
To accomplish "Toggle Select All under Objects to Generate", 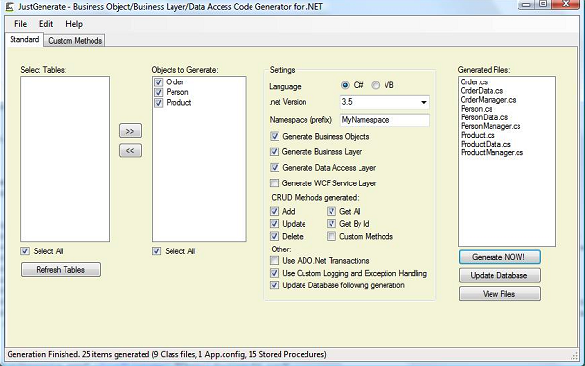I will (x=157, y=251).
